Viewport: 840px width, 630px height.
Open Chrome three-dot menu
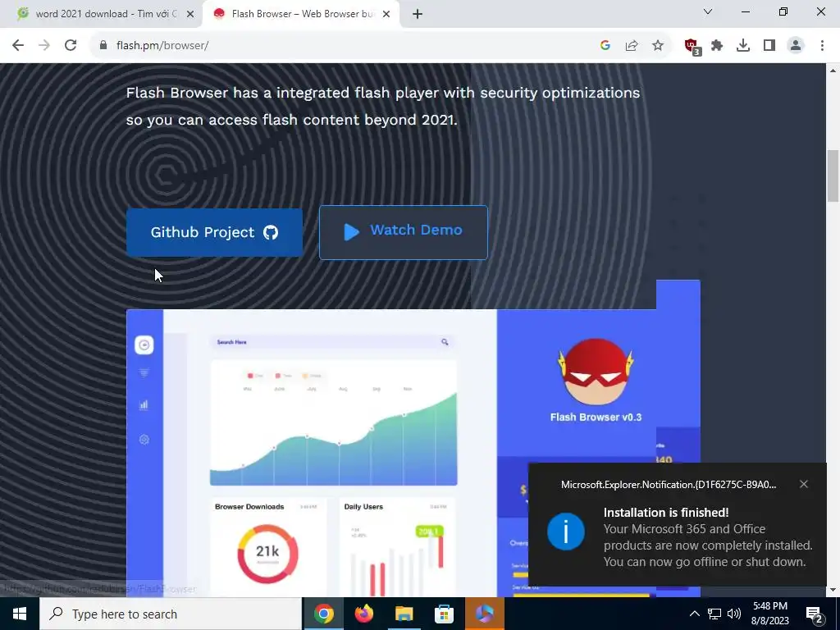(822, 46)
